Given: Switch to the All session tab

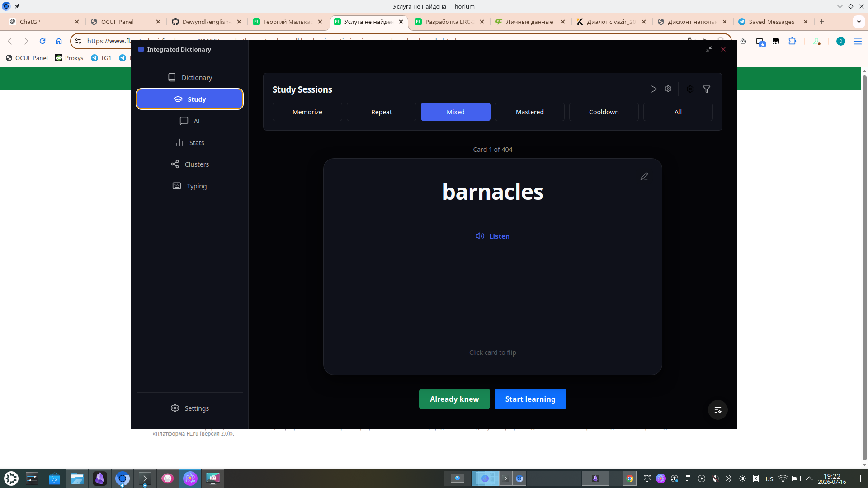Looking at the screenshot, I should coord(678,112).
